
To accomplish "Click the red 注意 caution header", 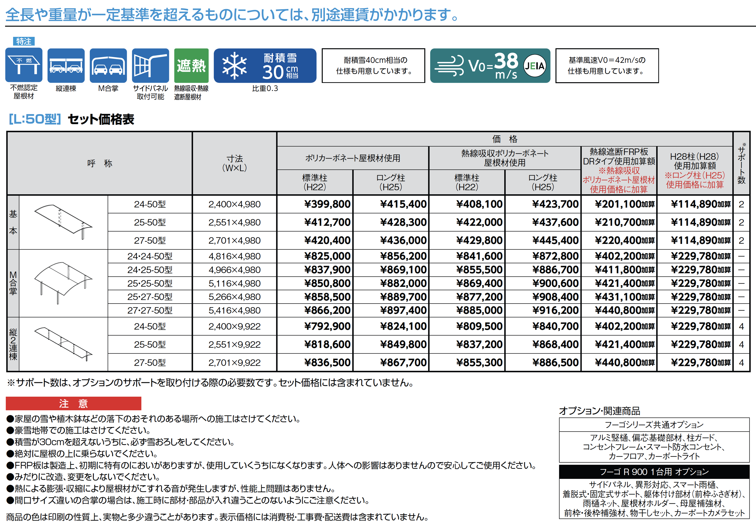I will 73,403.
